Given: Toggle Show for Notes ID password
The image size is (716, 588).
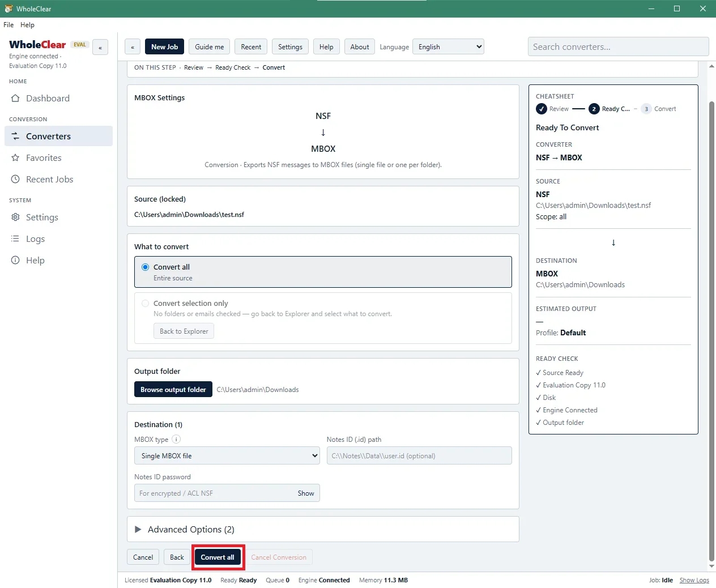Looking at the screenshot, I should (x=306, y=493).
